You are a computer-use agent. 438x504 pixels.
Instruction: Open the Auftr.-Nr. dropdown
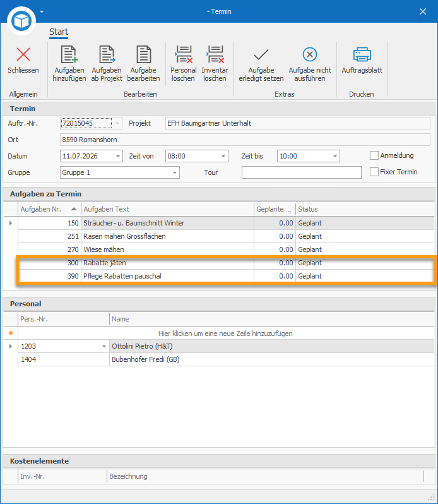(x=117, y=123)
